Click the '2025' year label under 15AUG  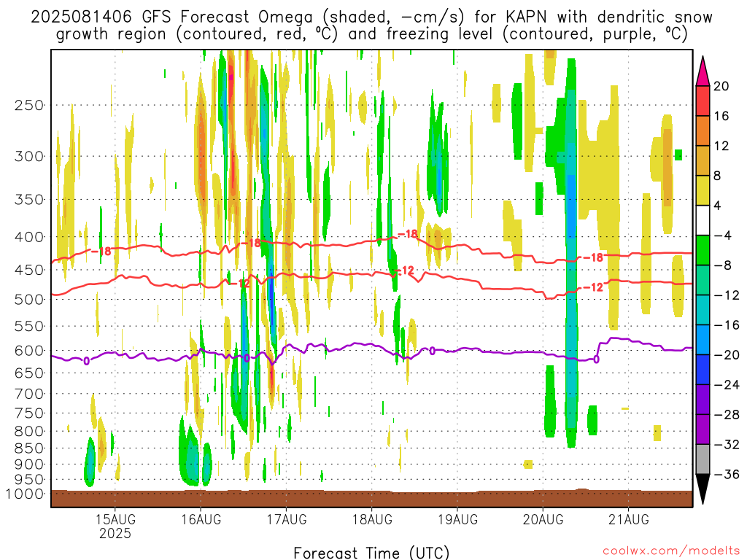point(115,533)
